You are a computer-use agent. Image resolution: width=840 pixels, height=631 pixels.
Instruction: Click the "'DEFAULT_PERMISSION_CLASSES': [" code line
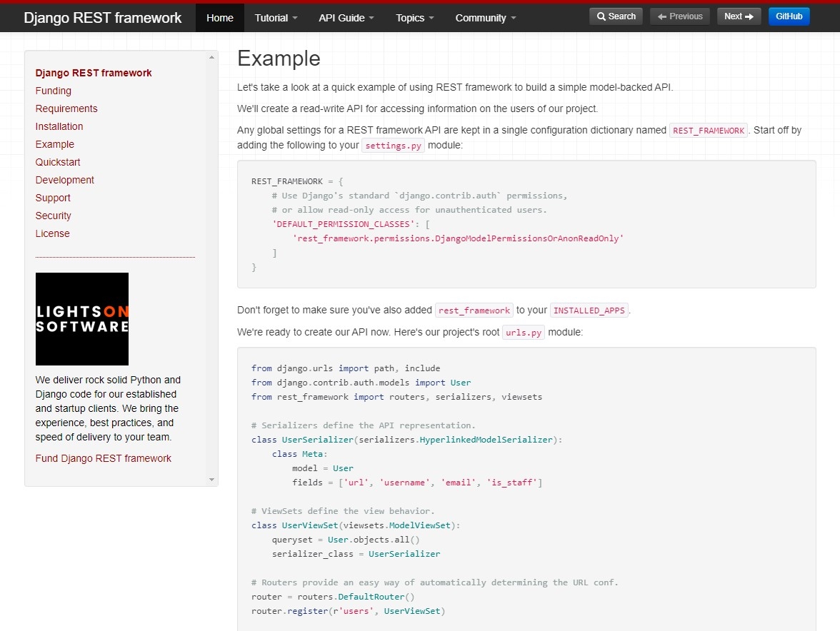(351, 224)
